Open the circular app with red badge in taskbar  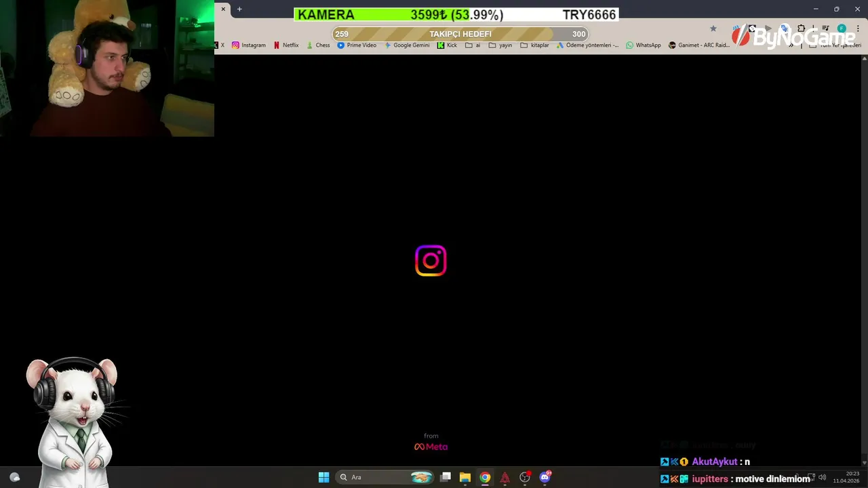coord(525,477)
